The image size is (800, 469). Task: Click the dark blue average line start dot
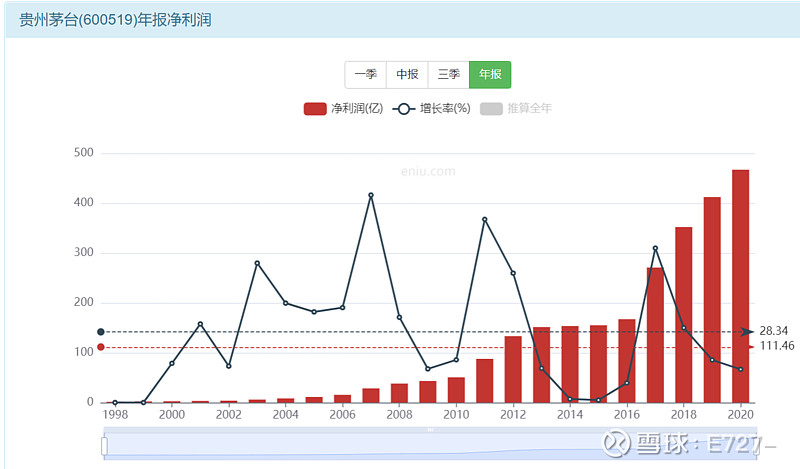[x=101, y=332]
